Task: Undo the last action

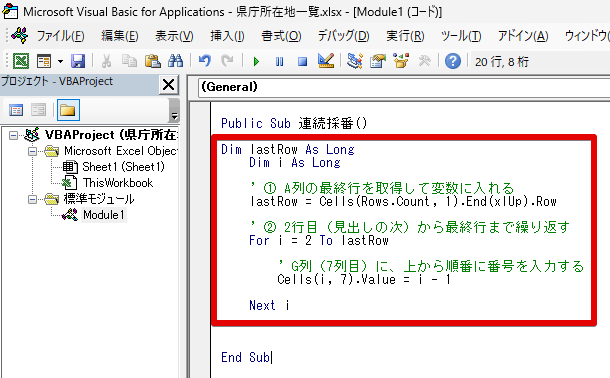Action: (x=205, y=61)
